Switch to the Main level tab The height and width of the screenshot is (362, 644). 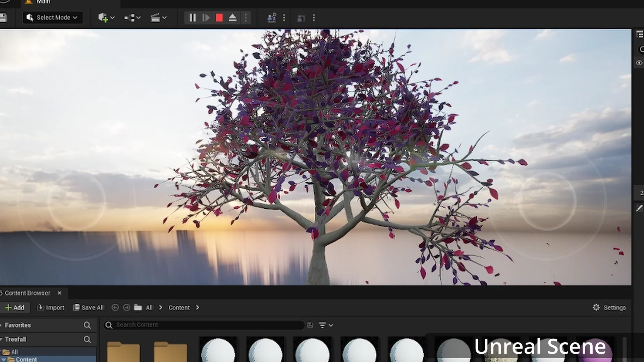[70, 3]
